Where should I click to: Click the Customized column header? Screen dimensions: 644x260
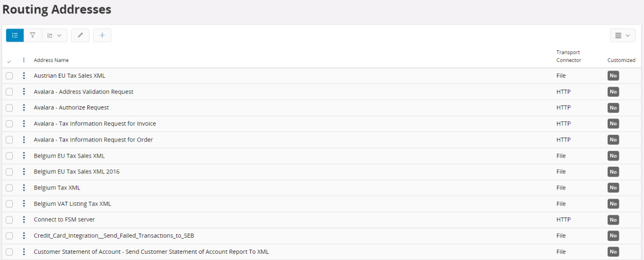point(621,60)
